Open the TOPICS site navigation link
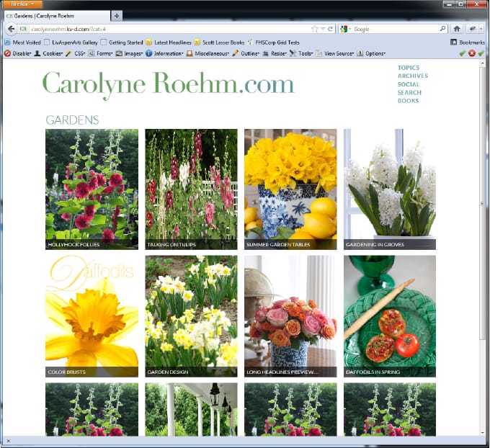 pyautogui.click(x=409, y=68)
